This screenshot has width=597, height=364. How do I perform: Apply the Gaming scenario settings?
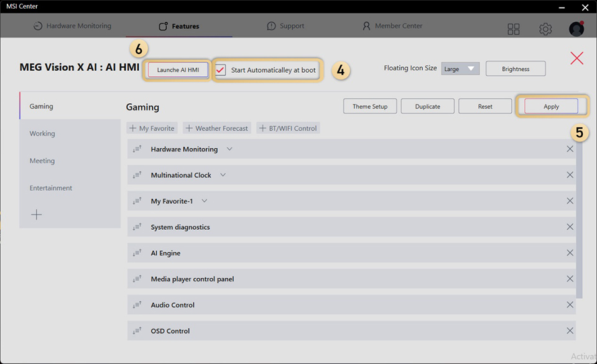[x=551, y=106]
